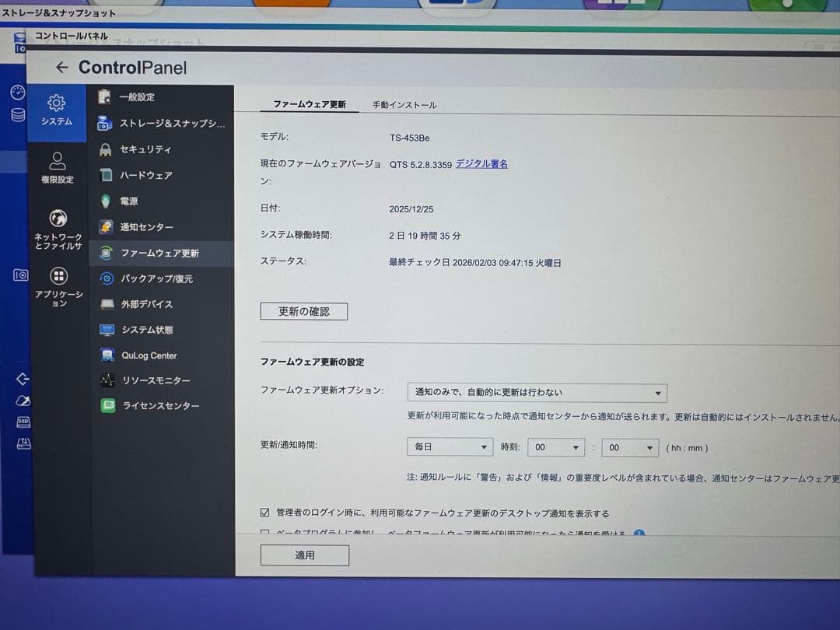Select ライセンスセンター in the system menu

click(x=161, y=405)
